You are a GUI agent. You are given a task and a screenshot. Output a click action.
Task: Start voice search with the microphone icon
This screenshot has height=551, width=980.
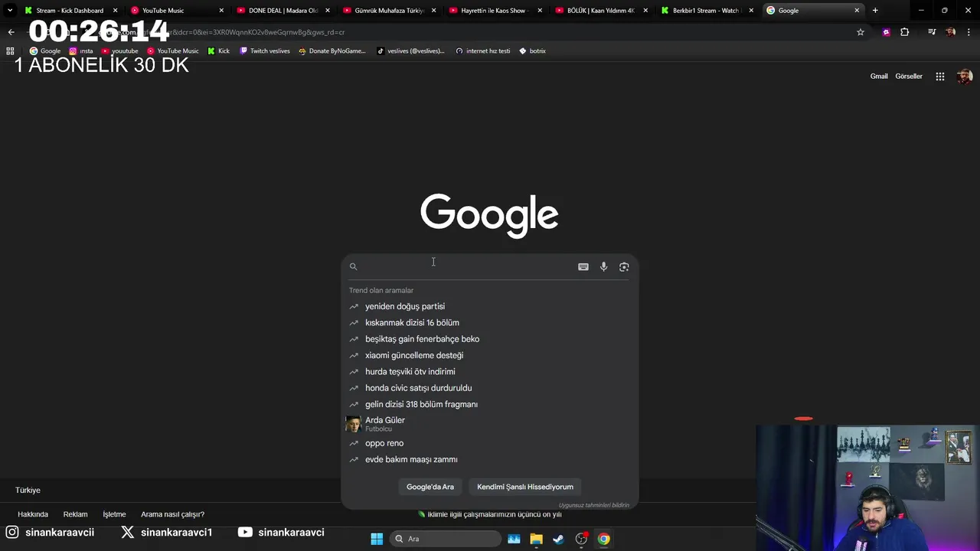point(603,266)
